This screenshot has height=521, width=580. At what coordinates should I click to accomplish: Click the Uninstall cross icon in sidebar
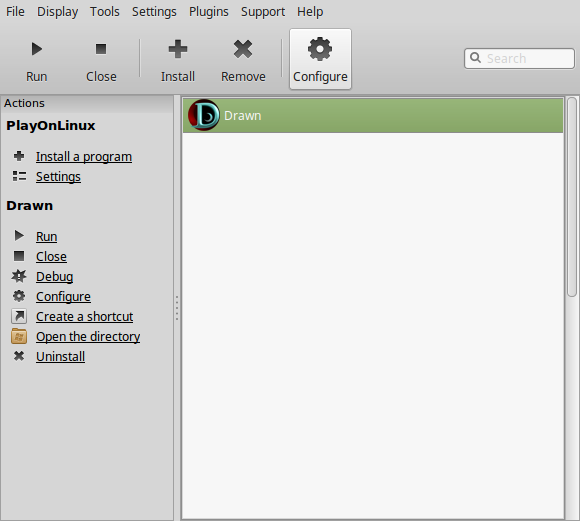pos(19,356)
